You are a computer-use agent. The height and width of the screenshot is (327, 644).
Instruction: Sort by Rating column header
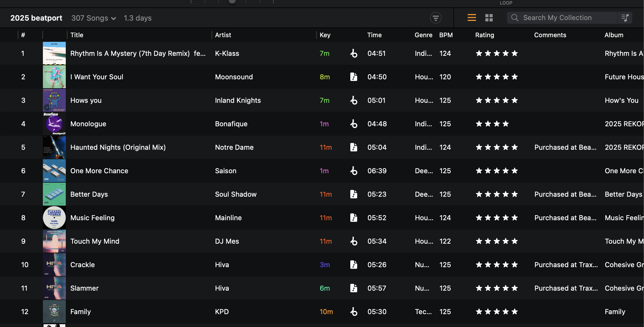[x=484, y=35]
